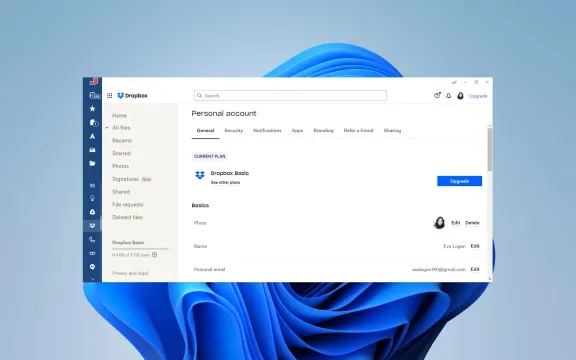The image size is (576, 360).
Task: Click the calendar icon in blue sidebar
Action: [92, 185]
